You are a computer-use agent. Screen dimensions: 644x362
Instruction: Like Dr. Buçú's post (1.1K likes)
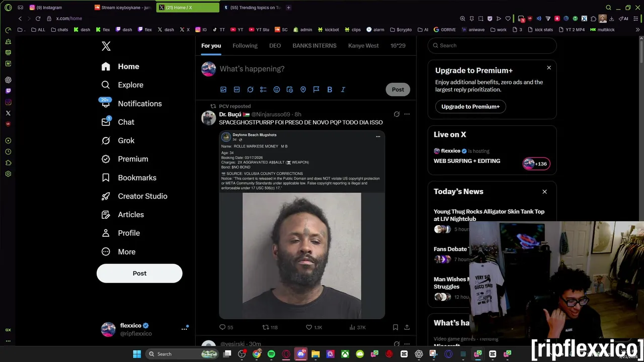tap(314, 327)
